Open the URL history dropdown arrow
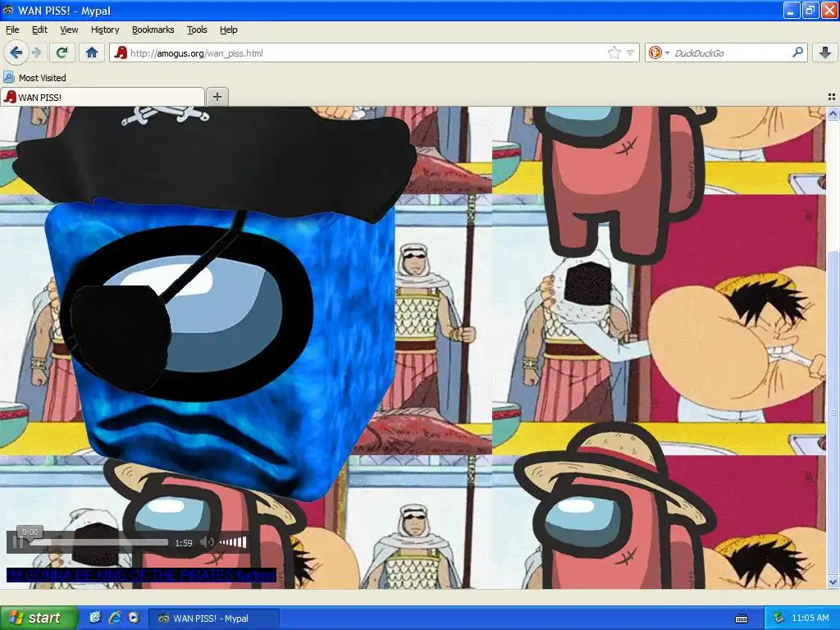 pyautogui.click(x=631, y=53)
